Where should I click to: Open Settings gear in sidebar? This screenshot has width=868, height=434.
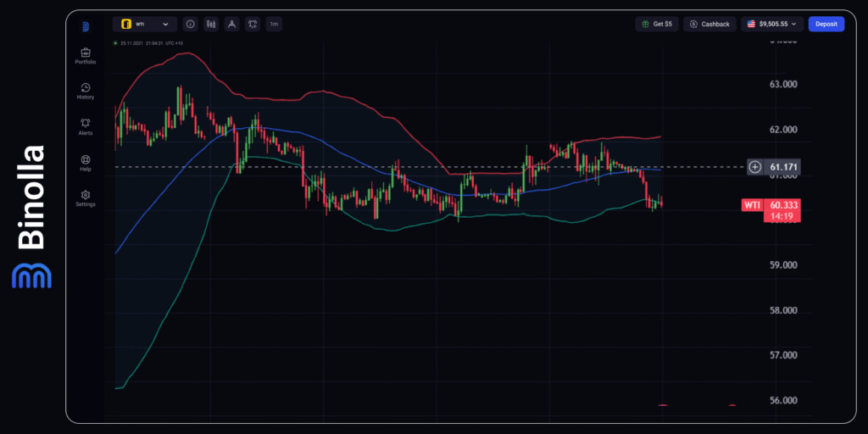point(86,198)
